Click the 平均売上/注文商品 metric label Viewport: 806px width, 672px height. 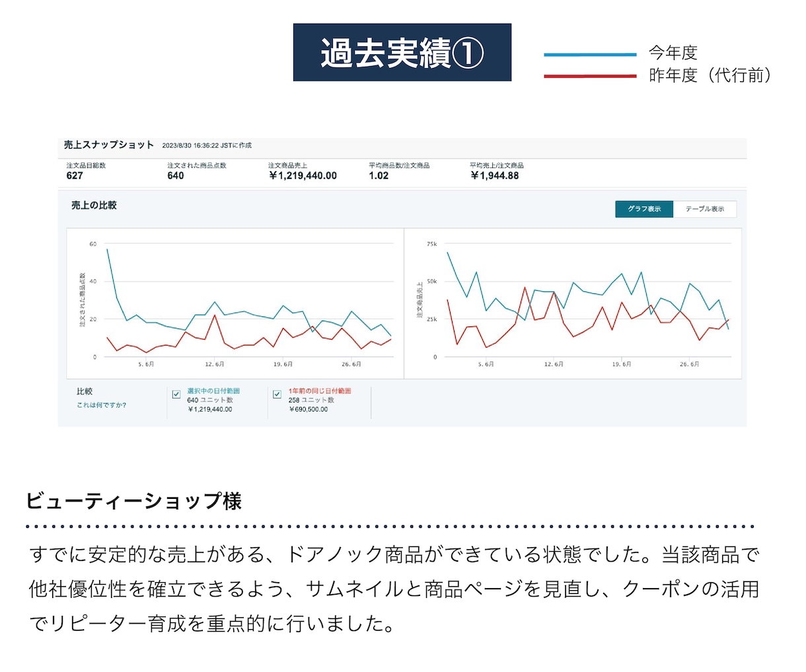click(497, 165)
